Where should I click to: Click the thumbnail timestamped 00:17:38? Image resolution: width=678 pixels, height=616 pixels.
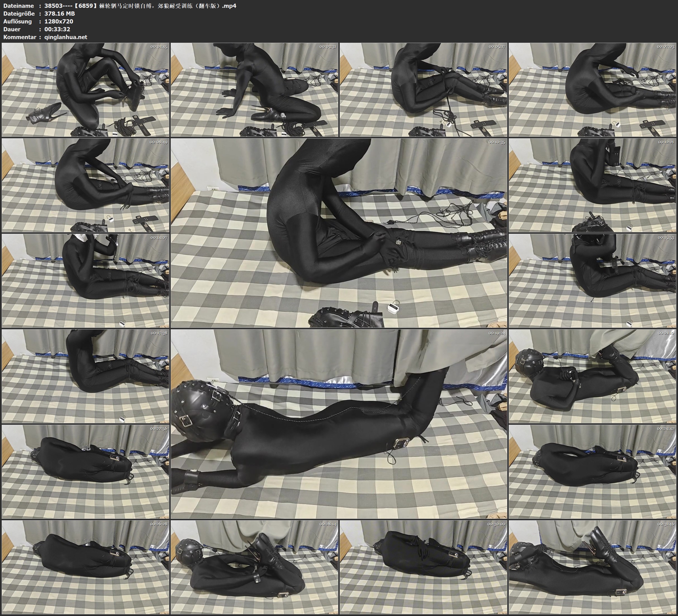click(x=85, y=376)
